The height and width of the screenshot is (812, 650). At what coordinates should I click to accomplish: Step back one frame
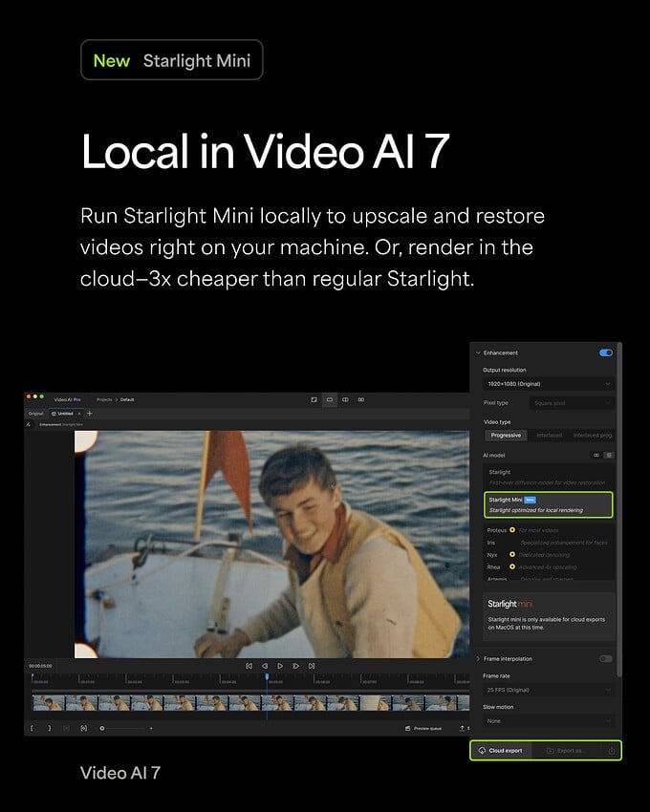pos(265,666)
